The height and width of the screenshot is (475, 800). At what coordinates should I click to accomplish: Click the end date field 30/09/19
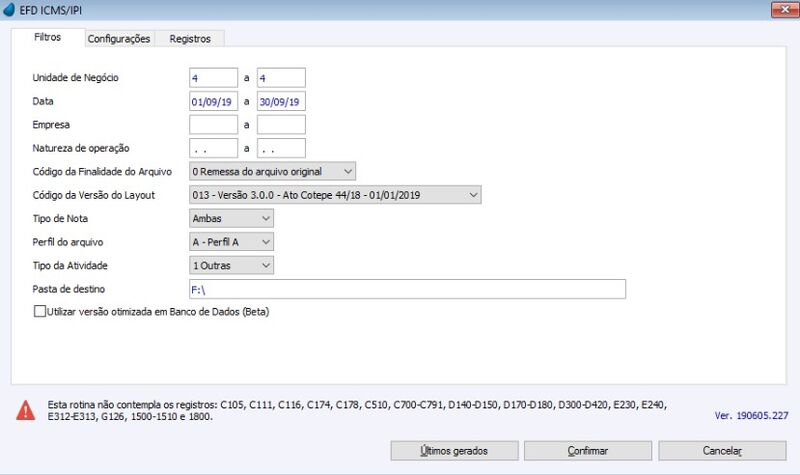[281, 102]
